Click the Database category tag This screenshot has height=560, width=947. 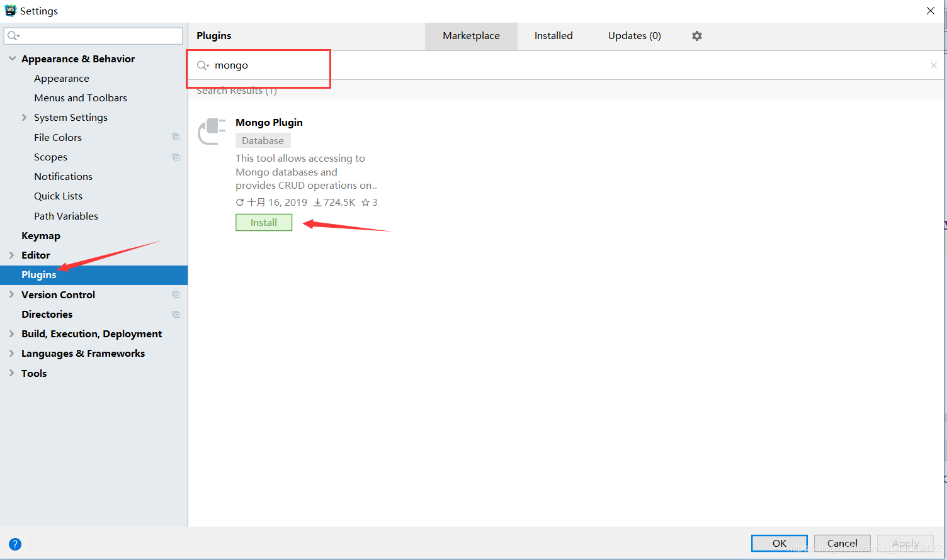point(263,141)
